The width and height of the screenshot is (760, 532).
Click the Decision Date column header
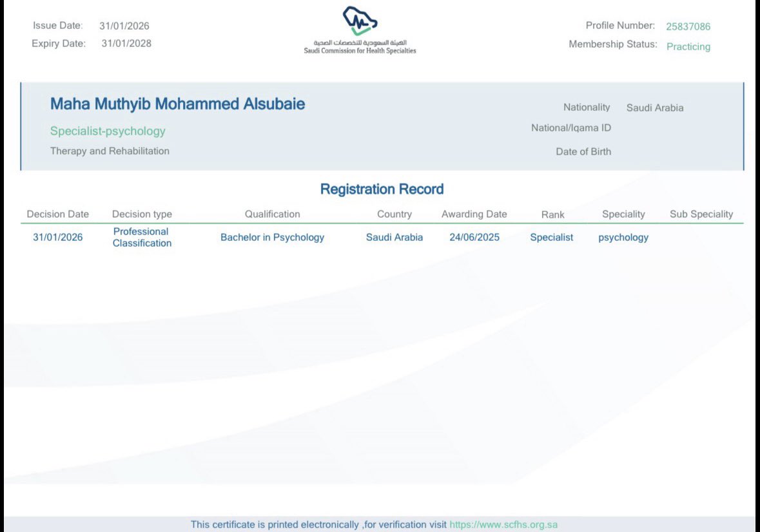(x=57, y=214)
